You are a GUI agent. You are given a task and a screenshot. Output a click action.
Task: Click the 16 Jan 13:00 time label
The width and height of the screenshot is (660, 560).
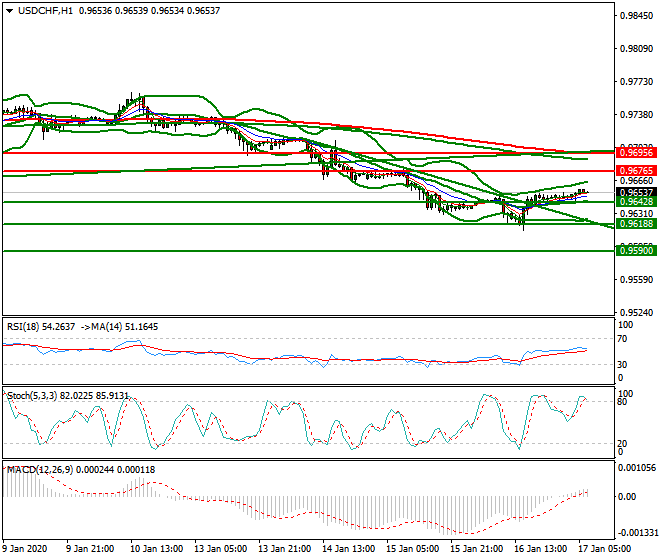pos(540,549)
